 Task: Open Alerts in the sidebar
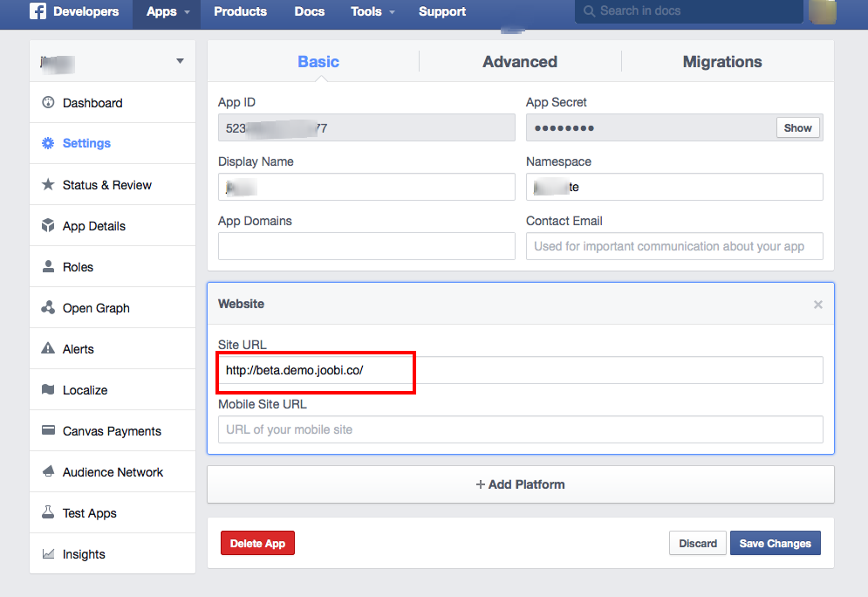point(113,348)
